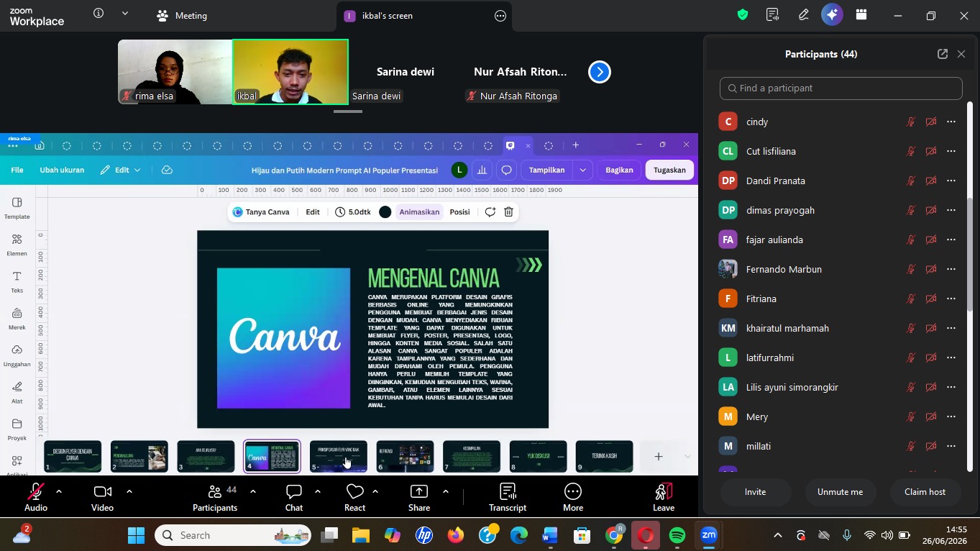Screen dimensions: 980x551
Task: Delete page with Canva trash icon
Action: (509, 212)
